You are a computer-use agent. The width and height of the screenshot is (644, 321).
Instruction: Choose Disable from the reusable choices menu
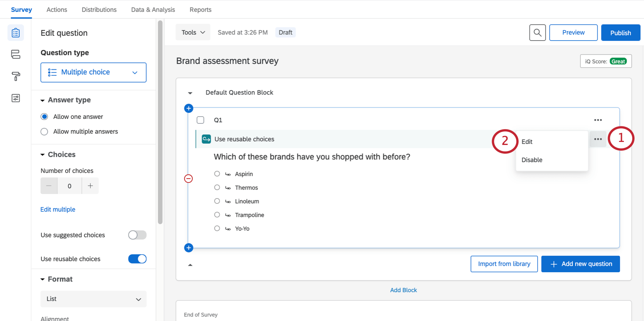(x=532, y=160)
